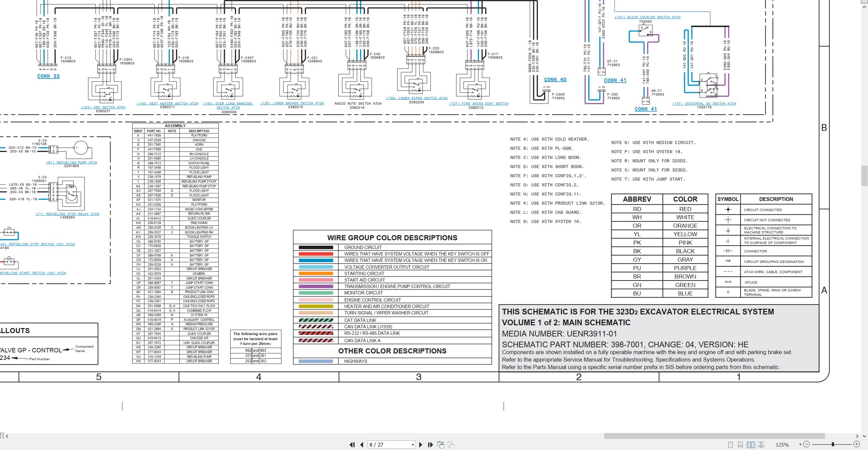The width and height of the screenshot is (868, 450).
Task: Click the orange STARTING CIRCUIT color swatch
Action: (316, 273)
